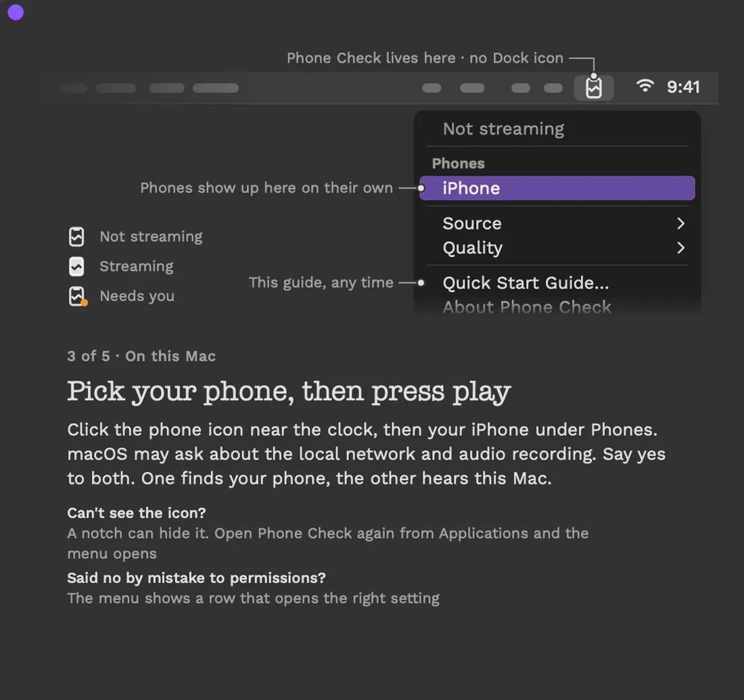
Task: Click the "This guide, any time" caption
Action: point(321,283)
